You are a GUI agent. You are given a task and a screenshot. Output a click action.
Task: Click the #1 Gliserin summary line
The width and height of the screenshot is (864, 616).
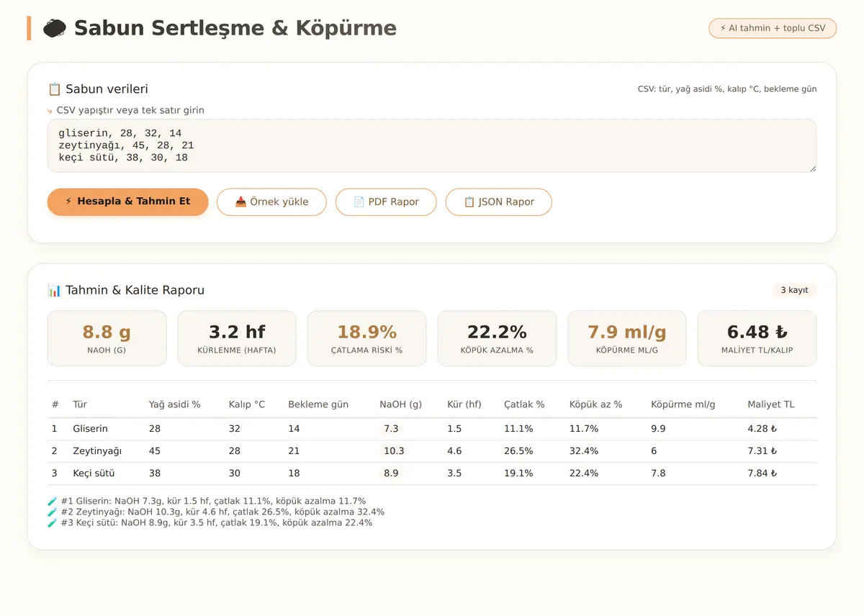tap(207, 501)
